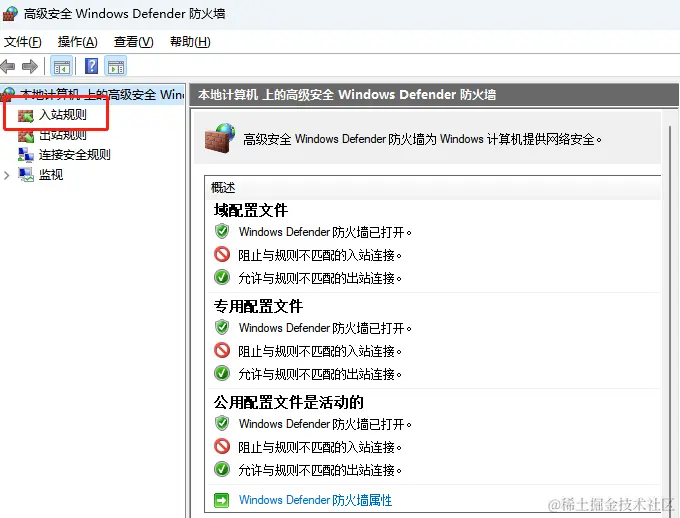Click green shield icon under 公用配置文件是活动的
Image resolution: width=680 pixels, height=518 pixels.
pos(222,423)
